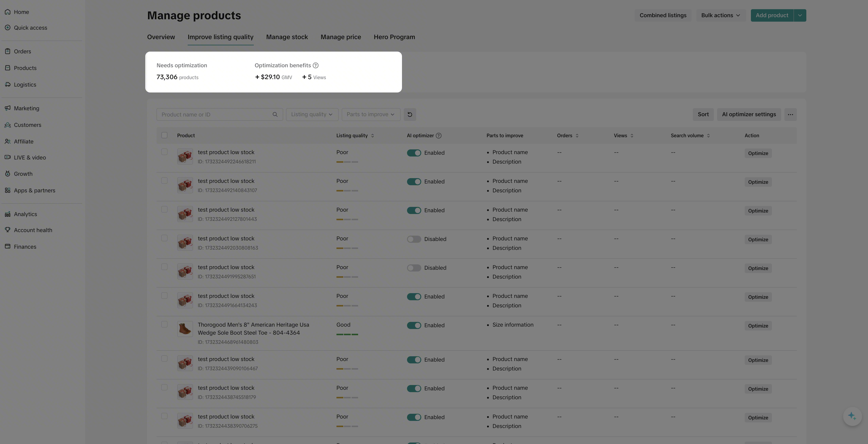Expand the Listing quality filter dropdown
Screen dimensions: 868x444
[x=312, y=114]
